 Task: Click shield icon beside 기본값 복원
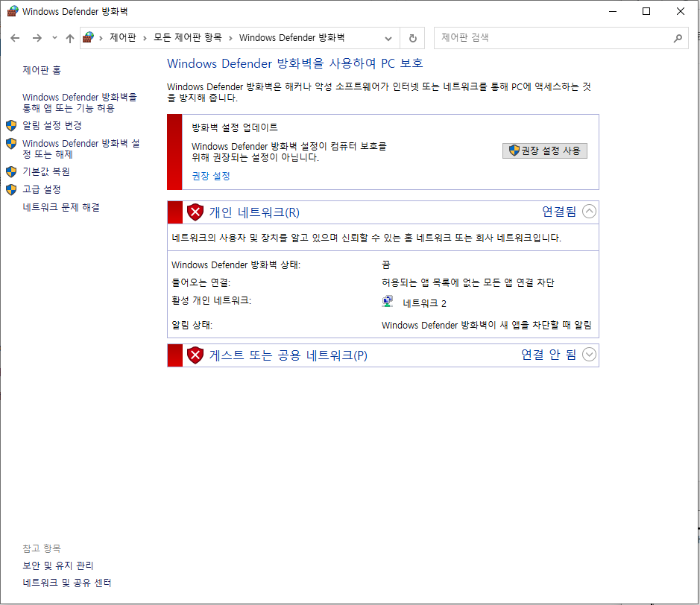point(11,172)
